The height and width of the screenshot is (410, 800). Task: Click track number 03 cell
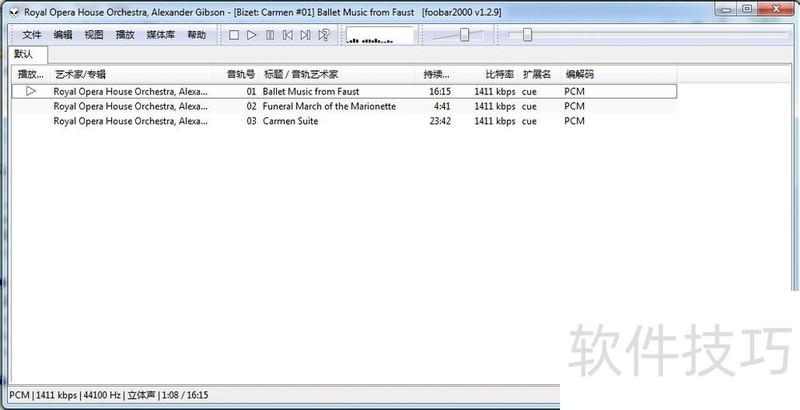pos(251,121)
